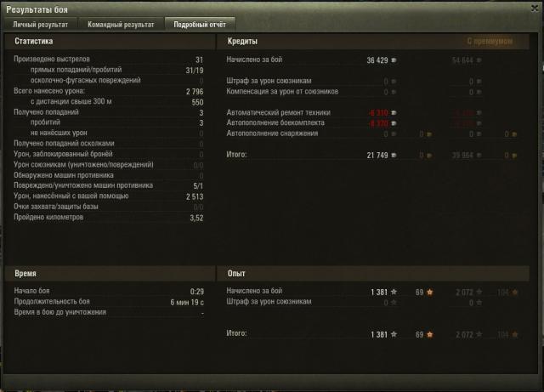Click star icon in Итого experience row
Viewport: 544px width, 392px height.
click(394, 334)
